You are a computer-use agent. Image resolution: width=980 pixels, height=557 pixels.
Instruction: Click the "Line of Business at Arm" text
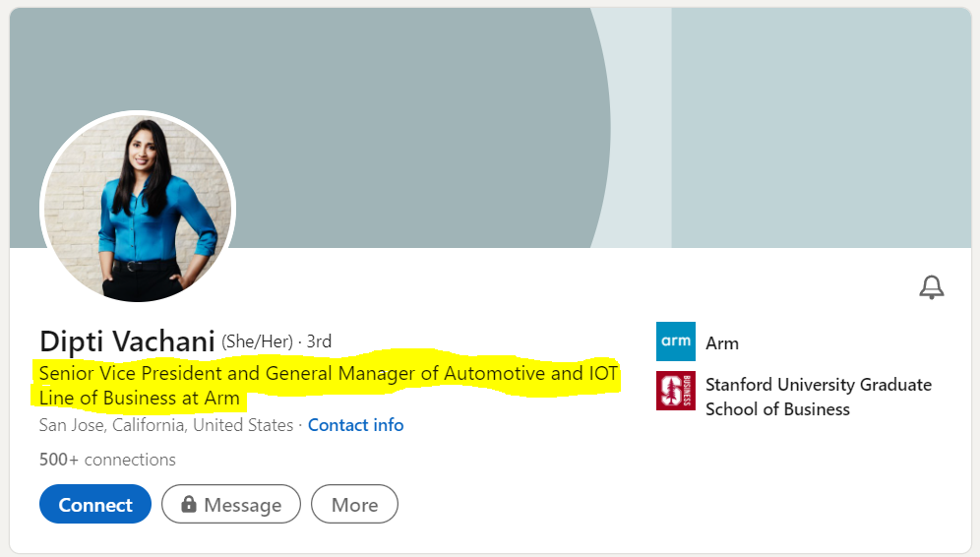click(x=139, y=399)
